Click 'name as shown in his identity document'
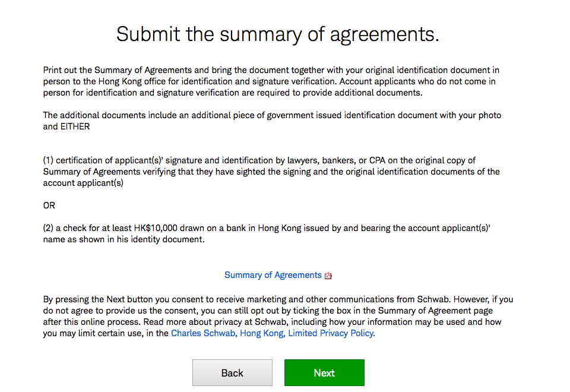The image size is (570, 392). (x=123, y=239)
